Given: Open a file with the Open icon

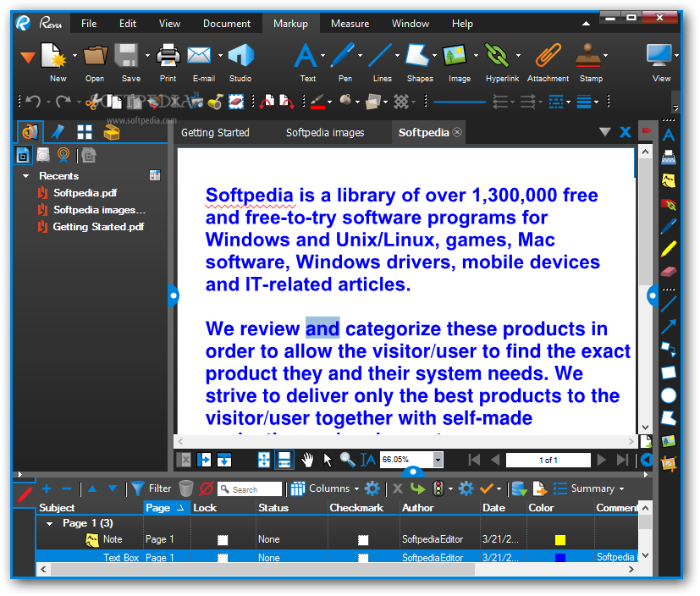Looking at the screenshot, I should [95, 55].
